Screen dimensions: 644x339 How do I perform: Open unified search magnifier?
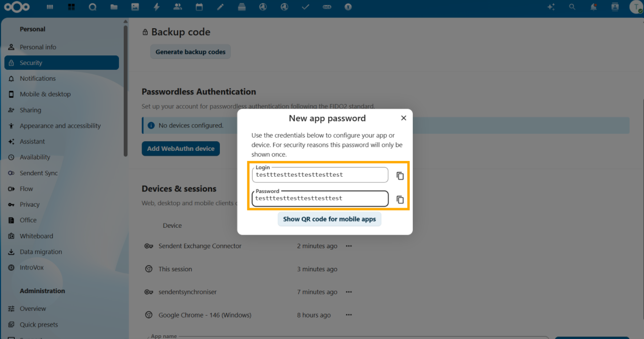(x=572, y=7)
